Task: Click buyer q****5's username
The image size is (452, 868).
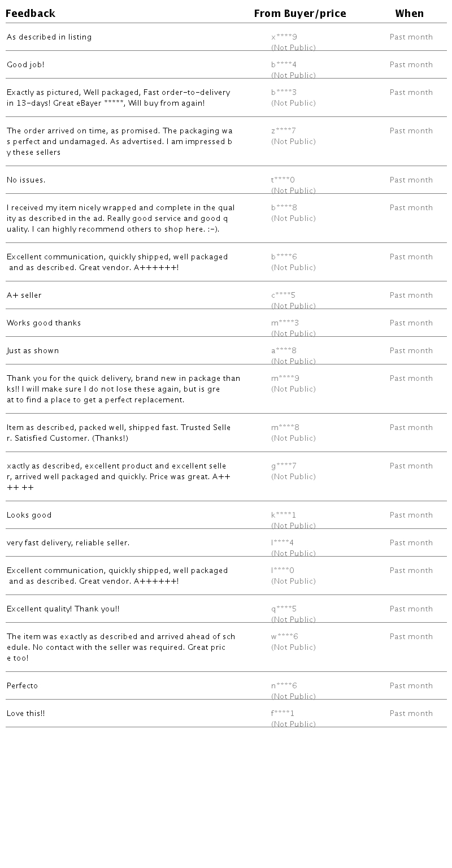Action: coord(284,609)
